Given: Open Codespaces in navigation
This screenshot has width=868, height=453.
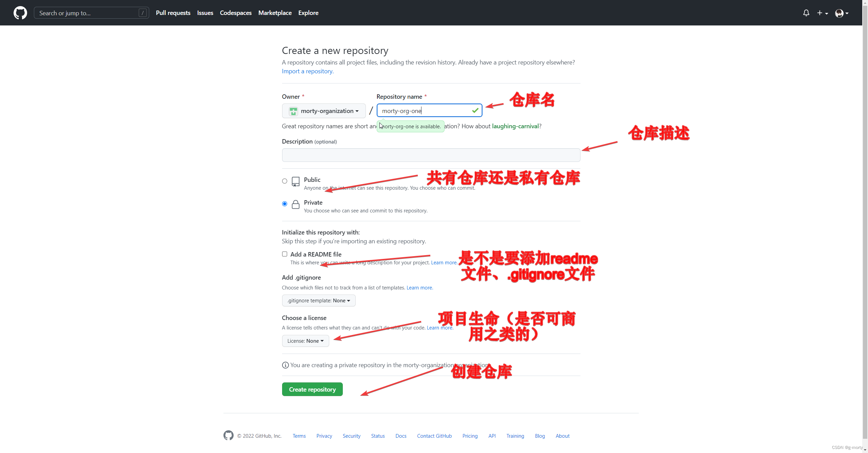Looking at the screenshot, I should [236, 13].
